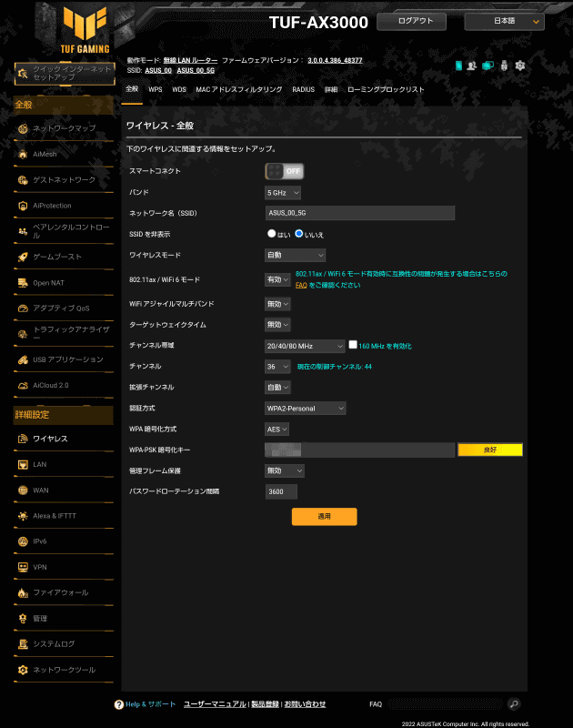The image size is (573, 728).
Task: Open the AiMesh sidebar icon
Action: pos(23,154)
